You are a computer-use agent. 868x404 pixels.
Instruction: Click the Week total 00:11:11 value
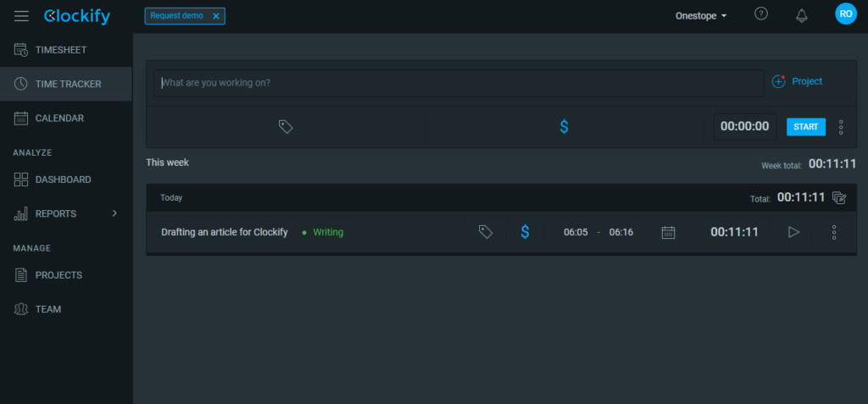(x=832, y=163)
